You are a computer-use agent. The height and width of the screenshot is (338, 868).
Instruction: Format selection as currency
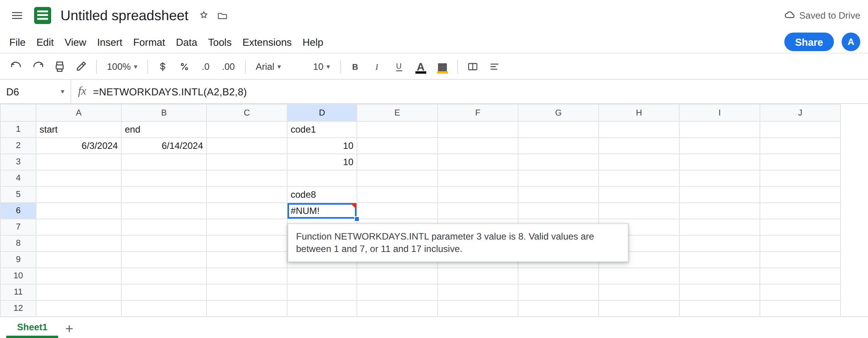tap(163, 67)
